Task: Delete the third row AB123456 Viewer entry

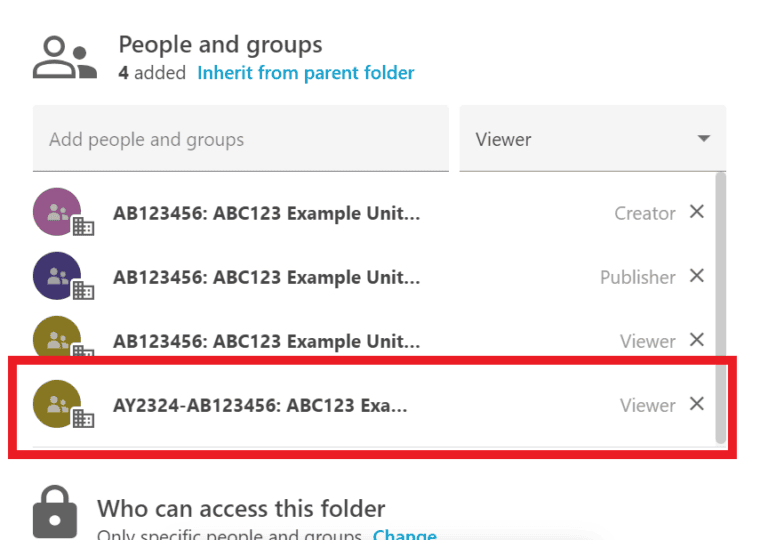Action: pos(697,340)
